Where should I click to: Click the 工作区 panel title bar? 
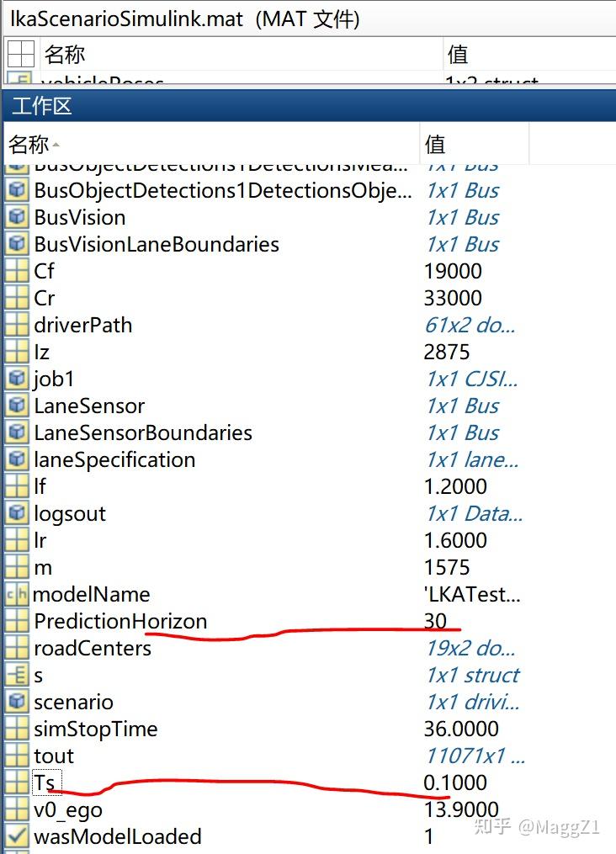point(309,106)
